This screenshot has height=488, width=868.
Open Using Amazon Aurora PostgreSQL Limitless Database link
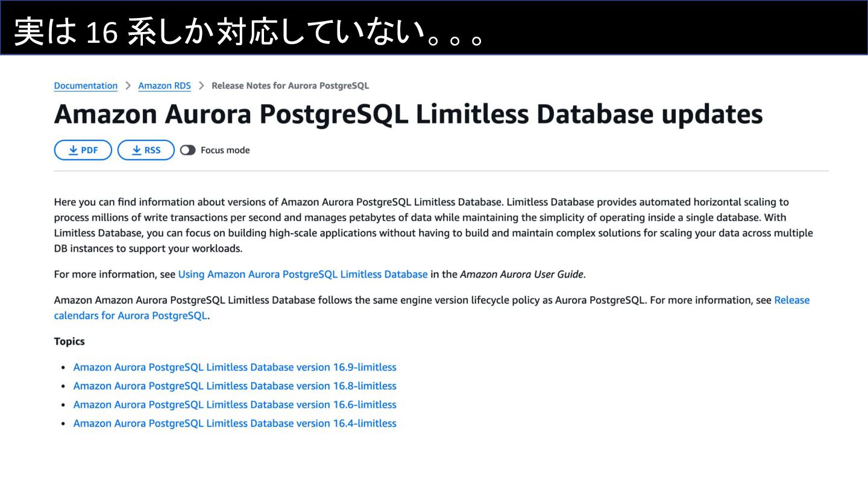(303, 274)
